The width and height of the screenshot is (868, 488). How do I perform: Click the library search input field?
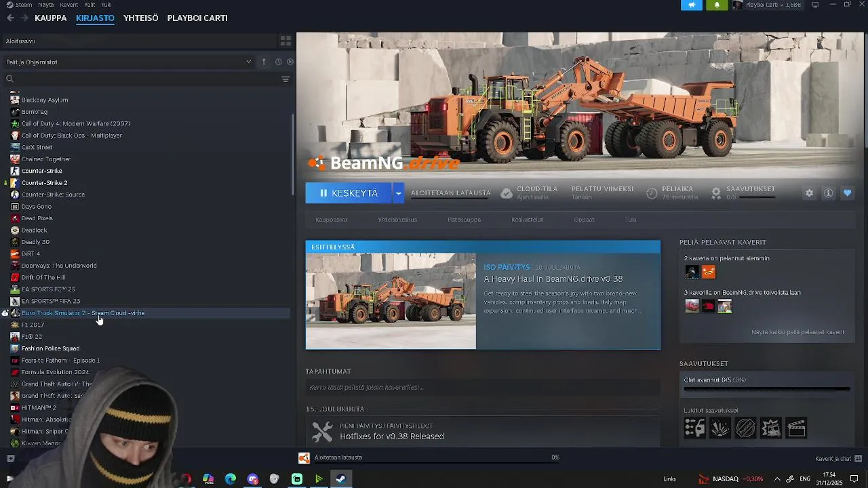[x=146, y=79]
